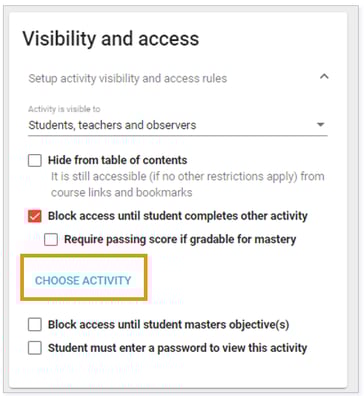Tick Require passing score if gradable checkbox
The height and width of the screenshot is (396, 364).
point(51,239)
